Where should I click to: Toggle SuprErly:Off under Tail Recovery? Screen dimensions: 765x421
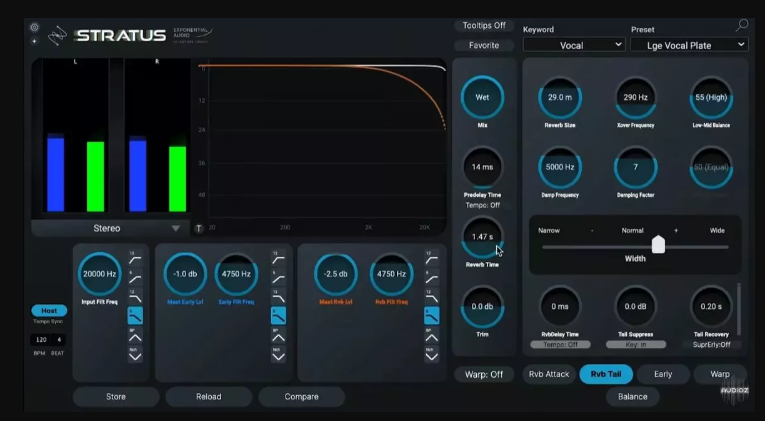(x=711, y=344)
